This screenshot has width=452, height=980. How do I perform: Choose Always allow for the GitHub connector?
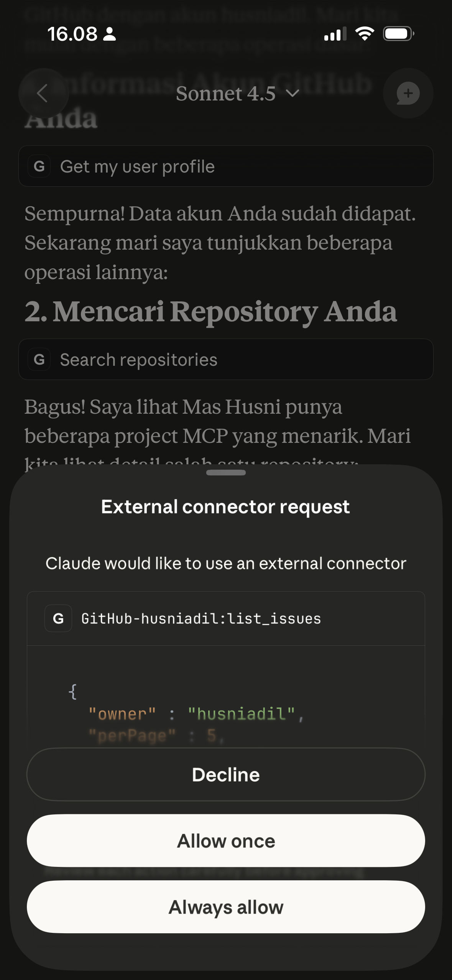click(226, 907)
